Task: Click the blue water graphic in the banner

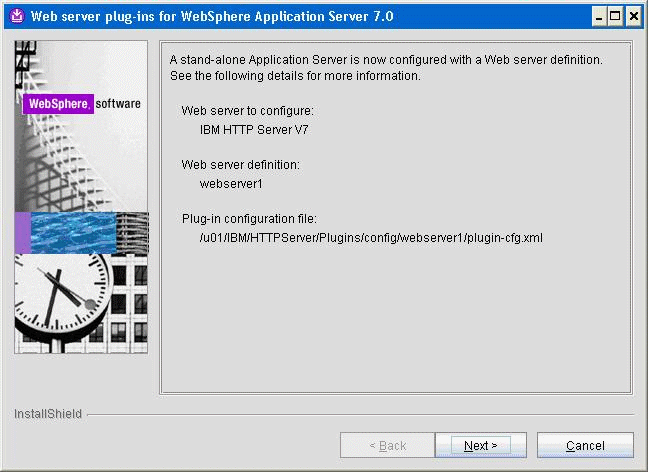Action: point(75,233)
